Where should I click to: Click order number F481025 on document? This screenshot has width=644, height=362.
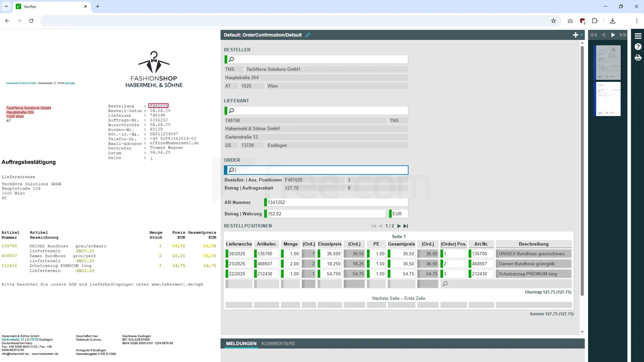point(158,106)
